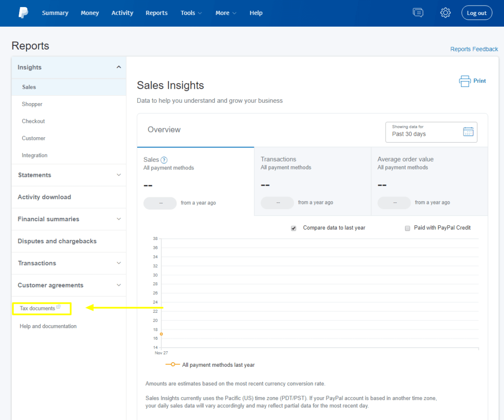Open the calendar icon in date selector
This screenshot has height=420, width=504.
coord(468,132)
